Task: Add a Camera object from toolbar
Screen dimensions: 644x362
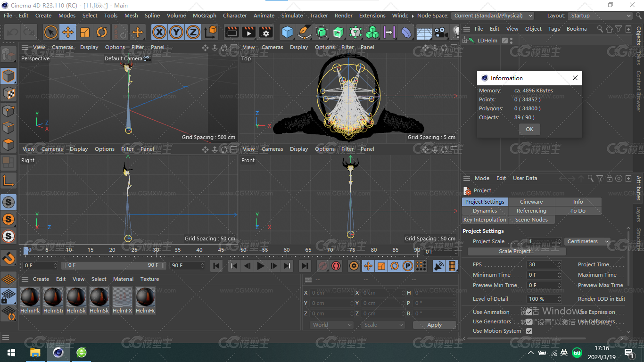Action: pos(440,32)
